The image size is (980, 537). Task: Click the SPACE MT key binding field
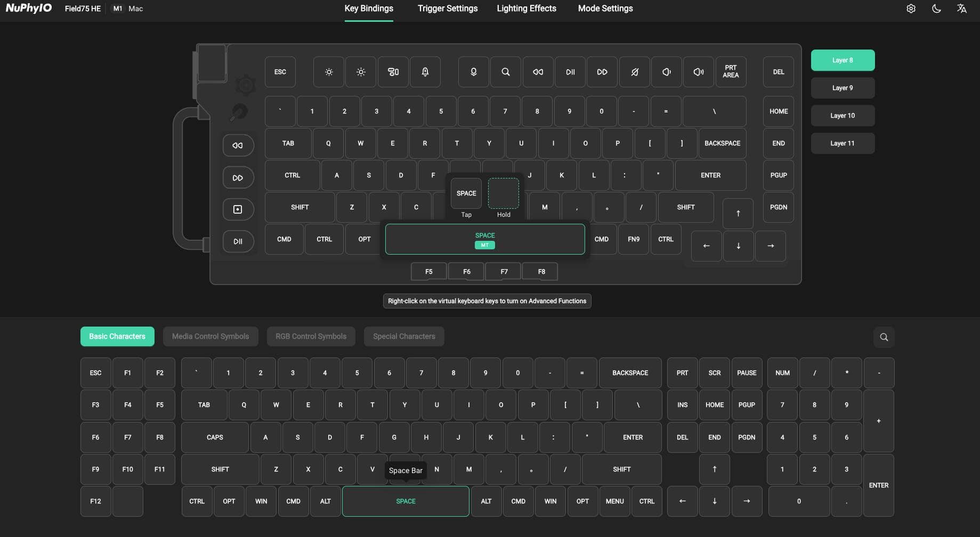(x=484, y=239)
